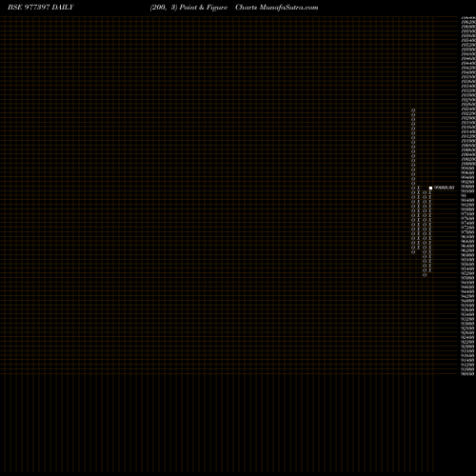The width and height of the screenshot is (476, 476).
Task: Click the white current-price marker square
Action: point(430,188)
